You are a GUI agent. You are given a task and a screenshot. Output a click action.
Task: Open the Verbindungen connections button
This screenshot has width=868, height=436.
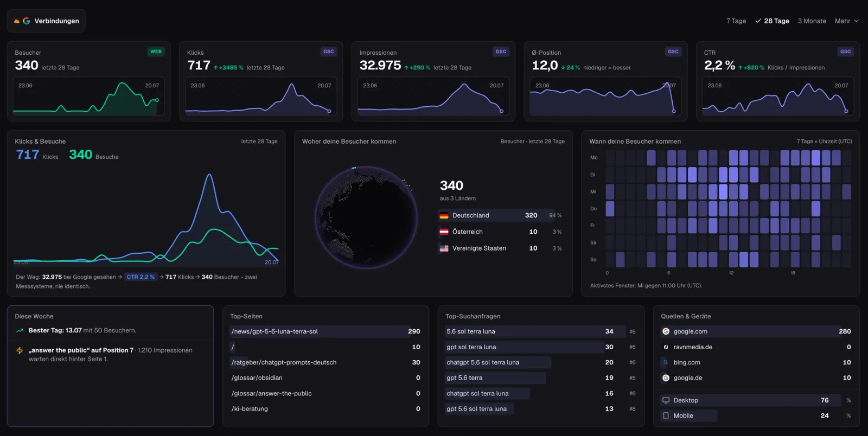coord(46,21)
